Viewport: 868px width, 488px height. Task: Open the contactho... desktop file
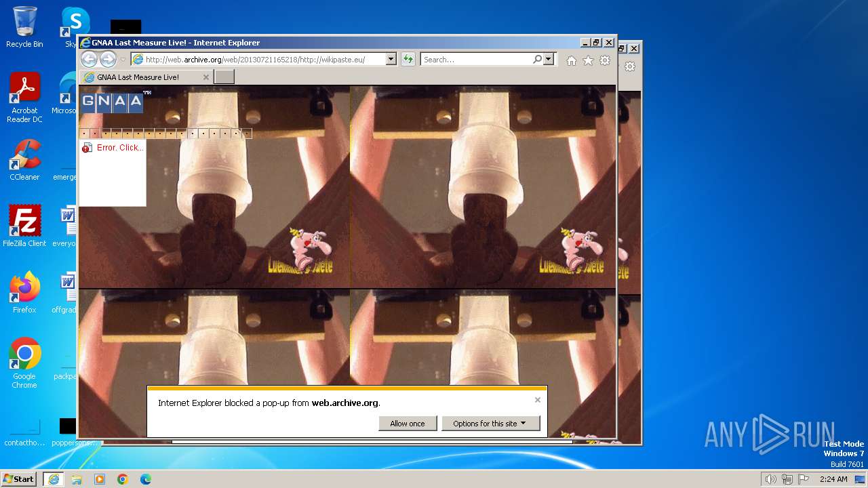tap(24, 434)
